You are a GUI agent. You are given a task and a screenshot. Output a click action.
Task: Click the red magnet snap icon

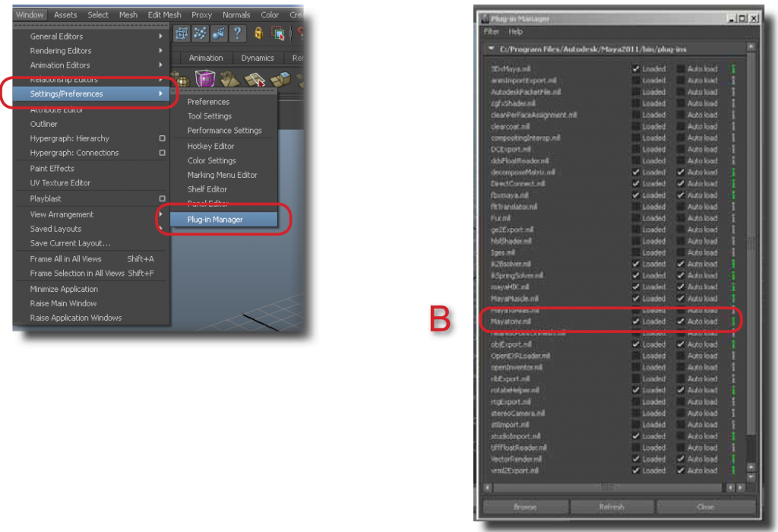(301, 33)
